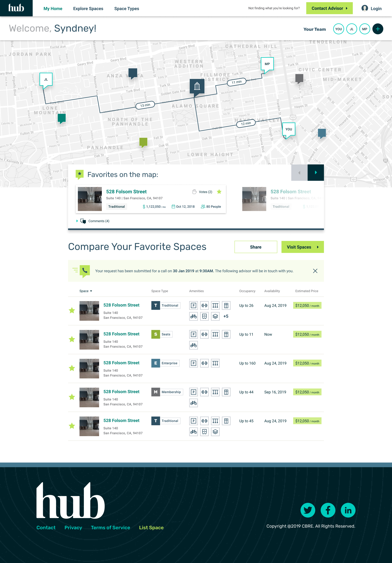Click the Contact Advisor button

pos(329,8)
